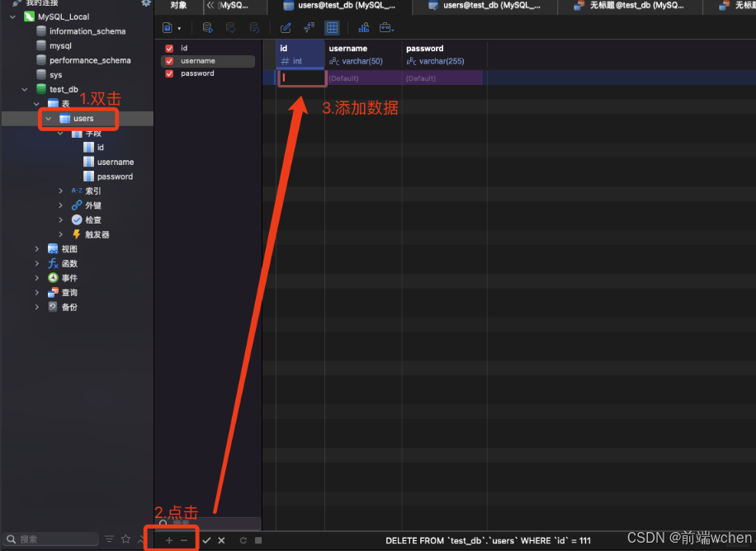Viewport: 756px width, 551px height.
Task: Click the id cell in new row
Action: click(x=301, y=78)
